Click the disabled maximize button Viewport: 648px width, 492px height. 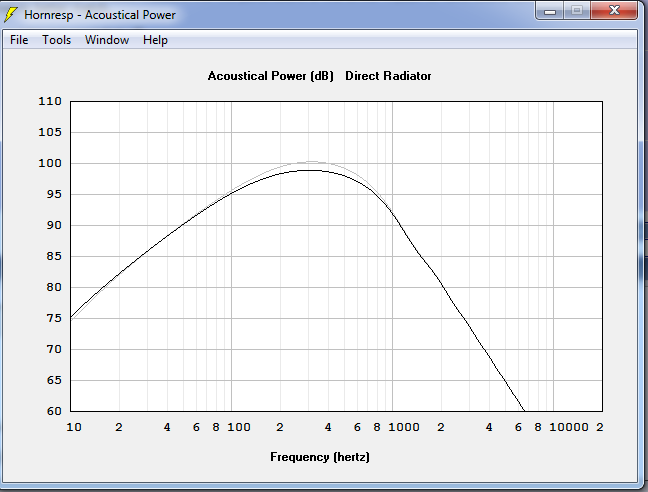(577, 11)
